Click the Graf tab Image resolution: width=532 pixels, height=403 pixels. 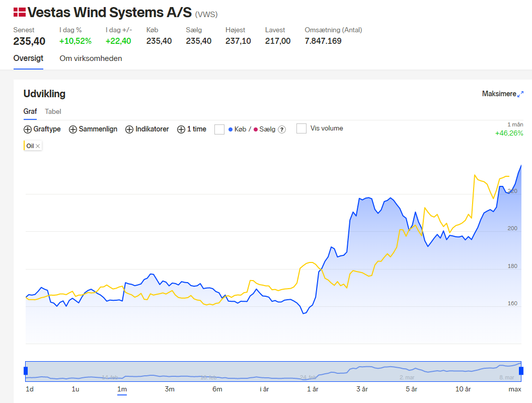(x=30, y=111)
